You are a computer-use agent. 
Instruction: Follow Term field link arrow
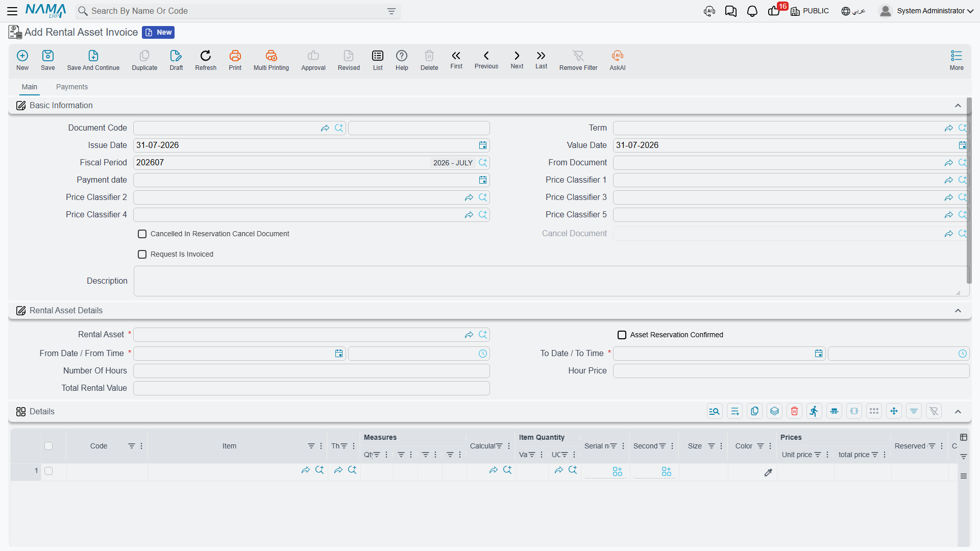click(x=949, y=128)
